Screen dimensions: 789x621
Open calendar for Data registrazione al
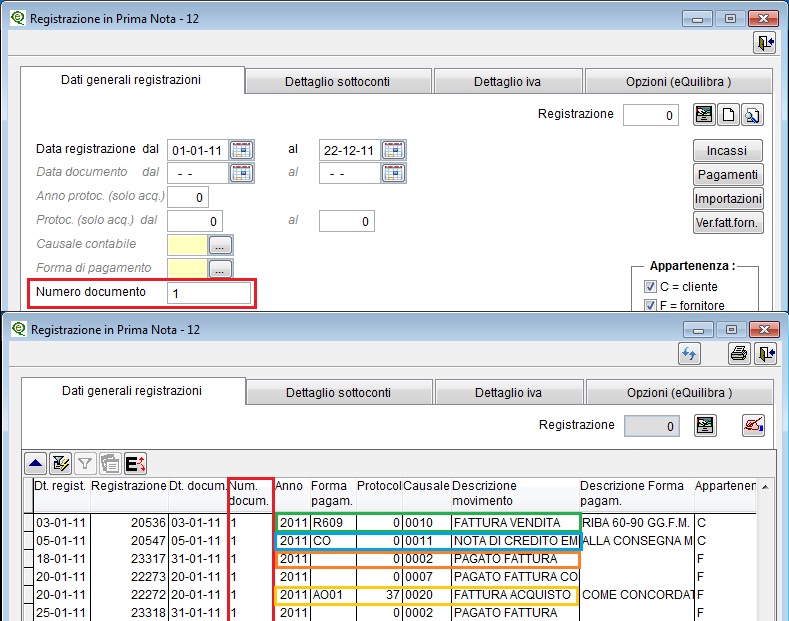pos(393,150)
